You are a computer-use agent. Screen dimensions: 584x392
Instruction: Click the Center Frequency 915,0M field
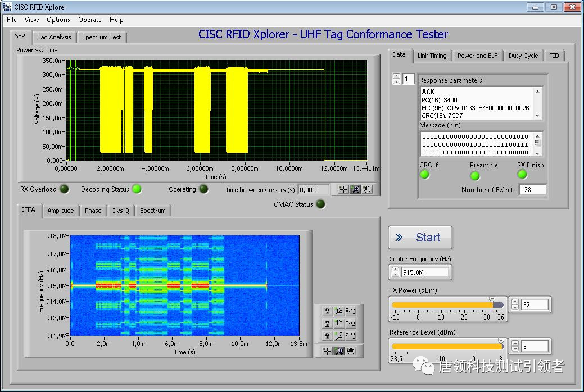pyautogui.click(x=425, y=272)
